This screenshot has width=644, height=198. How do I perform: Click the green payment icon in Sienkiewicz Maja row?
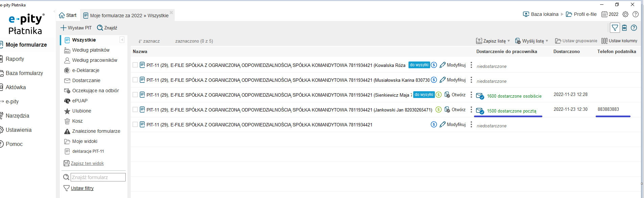(x=439, y=95)
